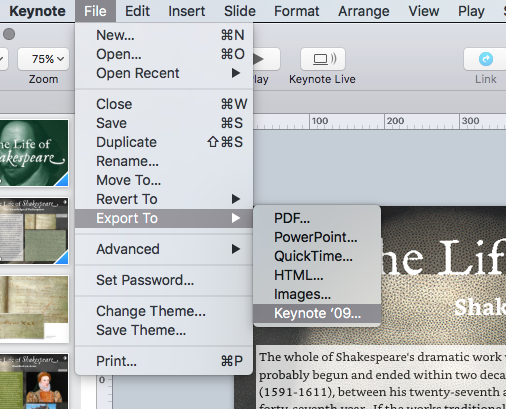Select the Life of Shakespeare title slide thumbnail
The width and height of the screenshot is (506, 409).
[x=34, y=153]
